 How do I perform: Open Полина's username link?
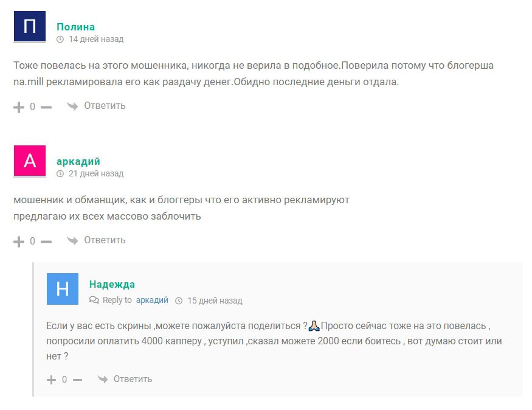75,27
